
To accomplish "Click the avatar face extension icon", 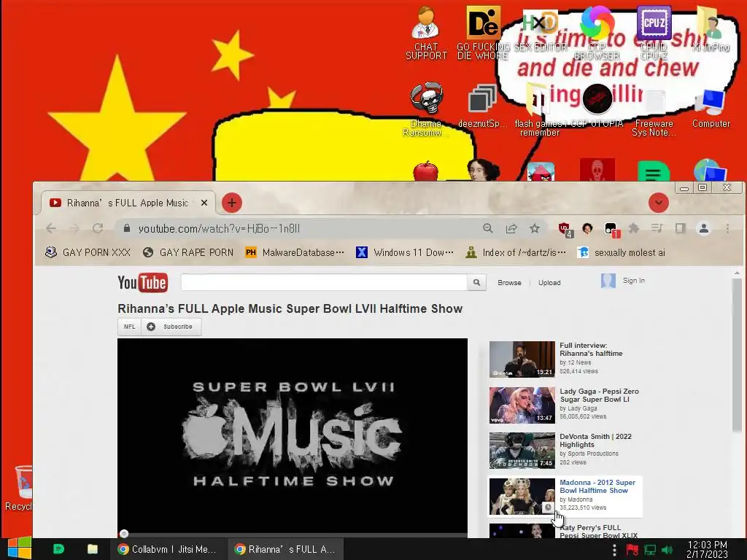I will [x=587, y=228].
